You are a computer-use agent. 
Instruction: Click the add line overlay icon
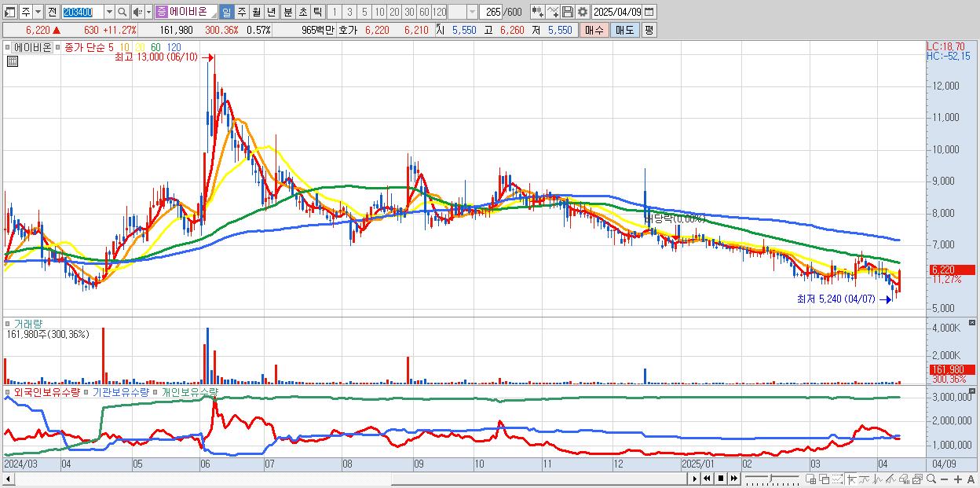coord(553,12)
